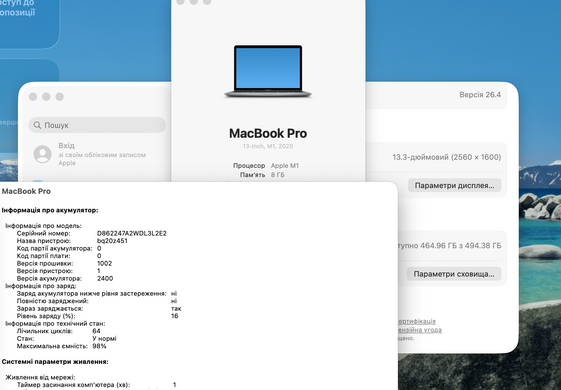Click the MacBook Pro laptop image
The image size is (561, 390).
(268, 71)
